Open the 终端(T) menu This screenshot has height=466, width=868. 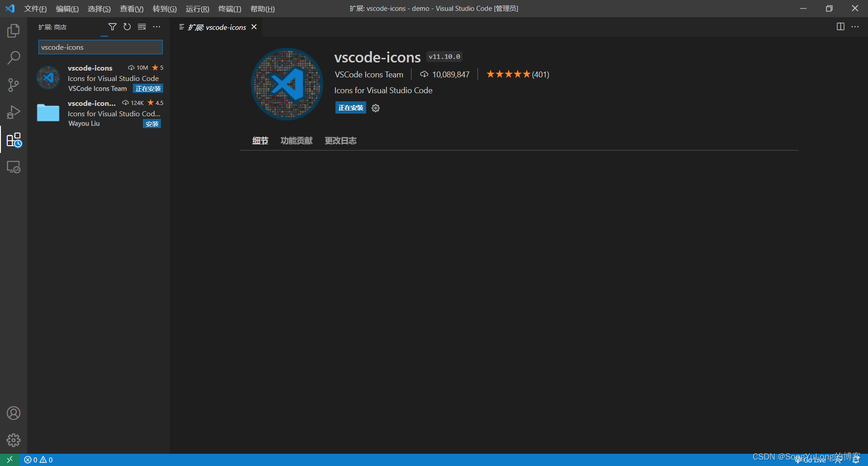230,9
